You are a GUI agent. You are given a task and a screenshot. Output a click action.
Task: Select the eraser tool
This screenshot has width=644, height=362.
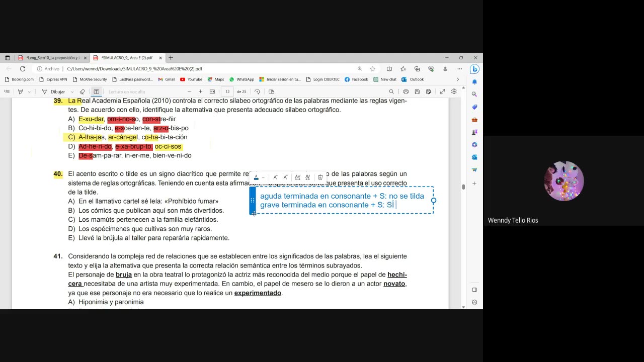[x=83, y=92]
